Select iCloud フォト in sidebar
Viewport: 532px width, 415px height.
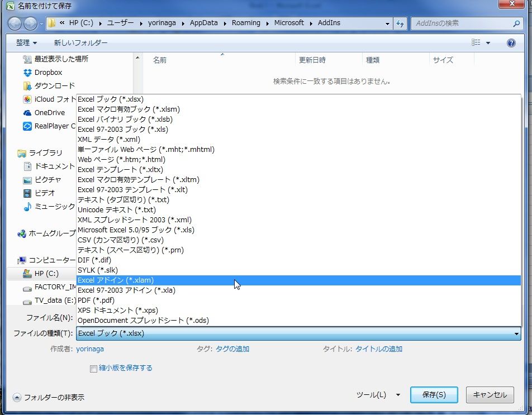49,99
